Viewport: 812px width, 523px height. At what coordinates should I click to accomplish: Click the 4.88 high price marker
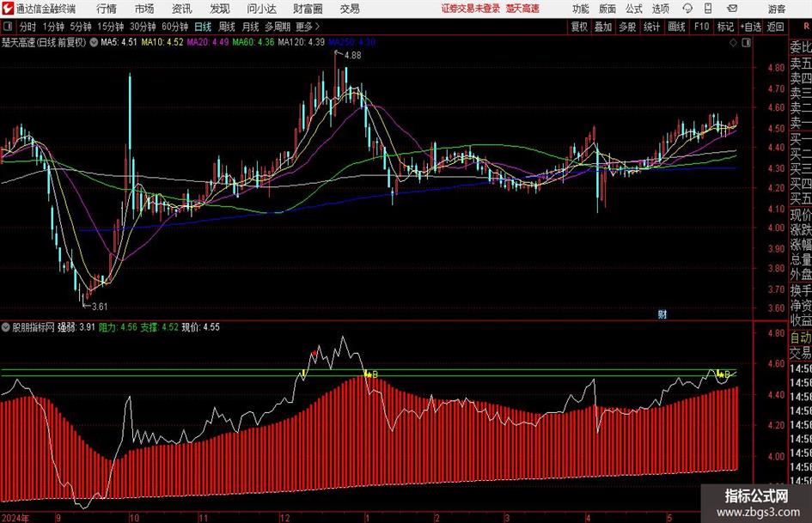[x=352, y=56]
